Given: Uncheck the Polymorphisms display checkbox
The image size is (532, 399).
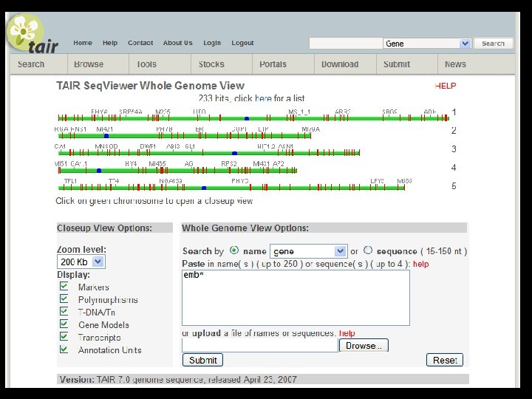Looking at the screenshot, I should click(64, 299).
